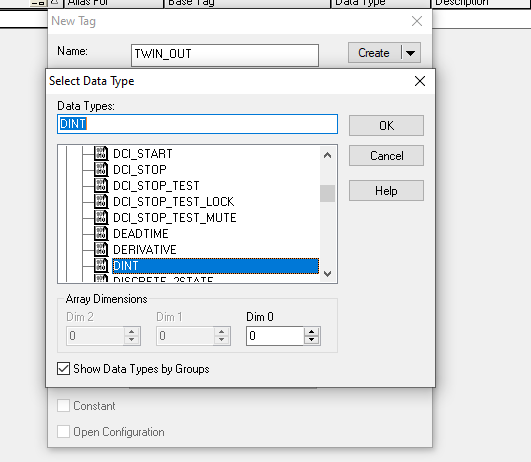Check the Open Configuration option

(x=64, y=432)
